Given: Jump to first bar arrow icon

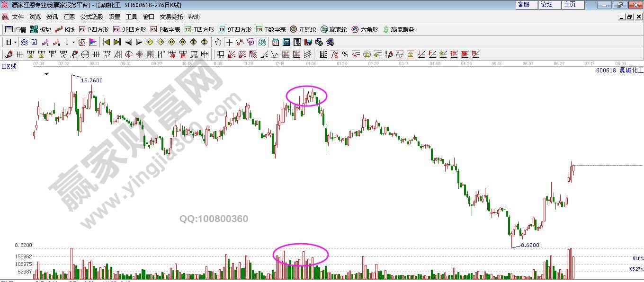Looking at the screenshot, I should point(106,42).
